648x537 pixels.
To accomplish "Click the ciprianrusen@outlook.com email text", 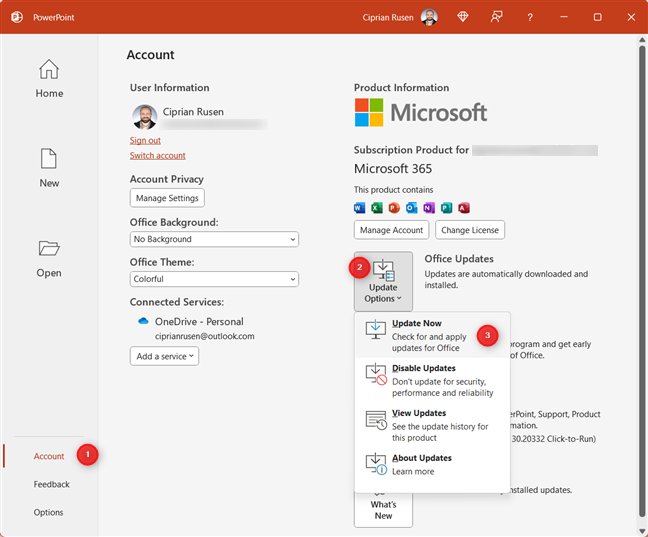I will coord(205,336).
